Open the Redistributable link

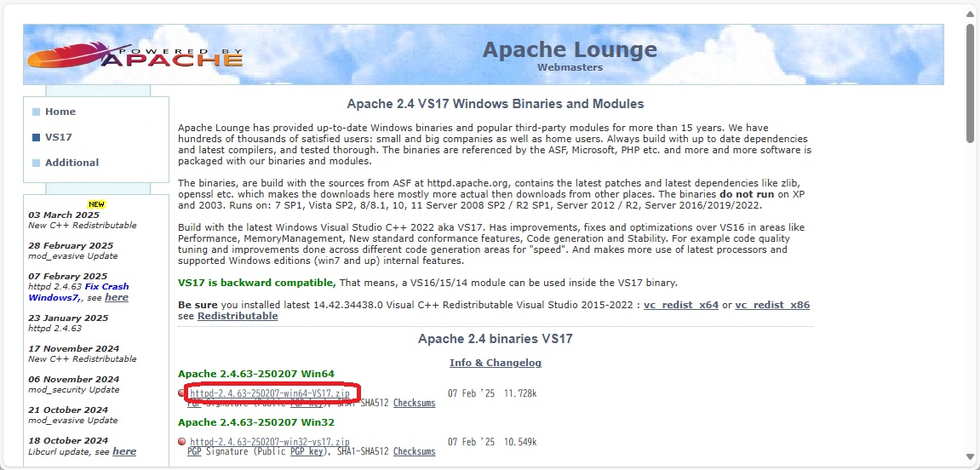[x=238, y=316]
